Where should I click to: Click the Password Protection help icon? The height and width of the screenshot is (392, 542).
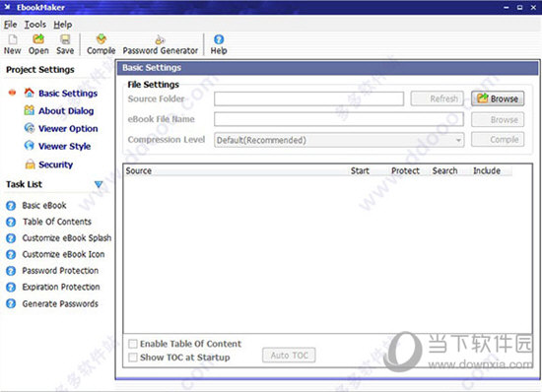[x=11, y=271]
